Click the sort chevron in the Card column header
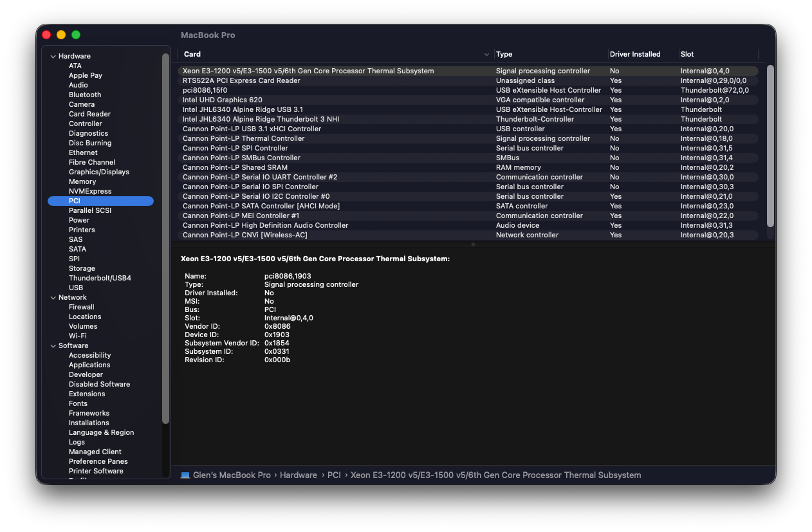 click(486, 55)
